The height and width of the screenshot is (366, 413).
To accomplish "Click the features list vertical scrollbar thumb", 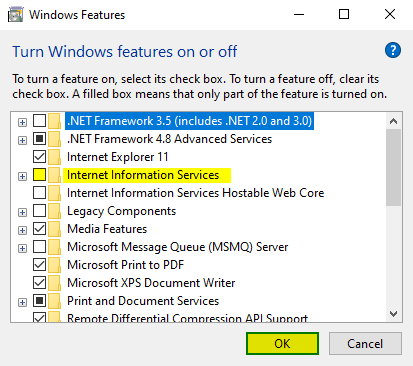I will click(x=393, y=168).
